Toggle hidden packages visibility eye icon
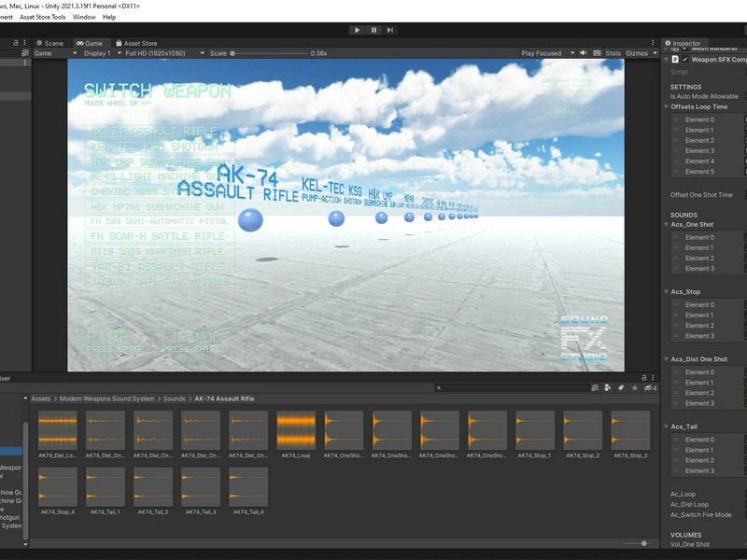This screenshot has height=560, width=747. 650,388
